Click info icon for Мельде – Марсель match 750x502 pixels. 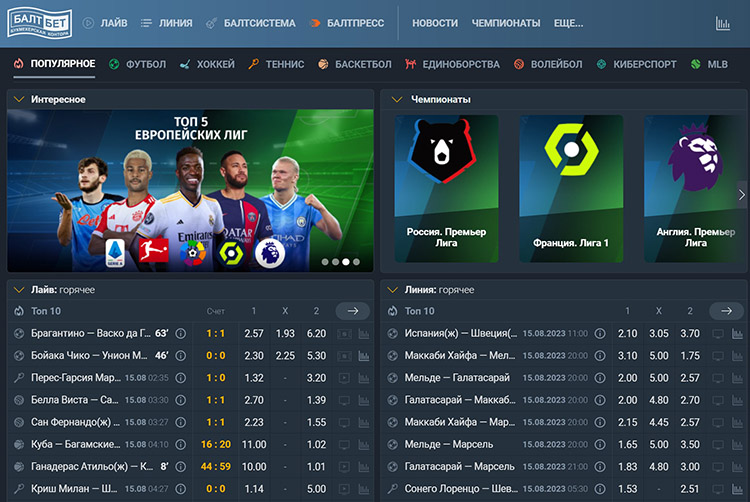[x=600, y=445]
